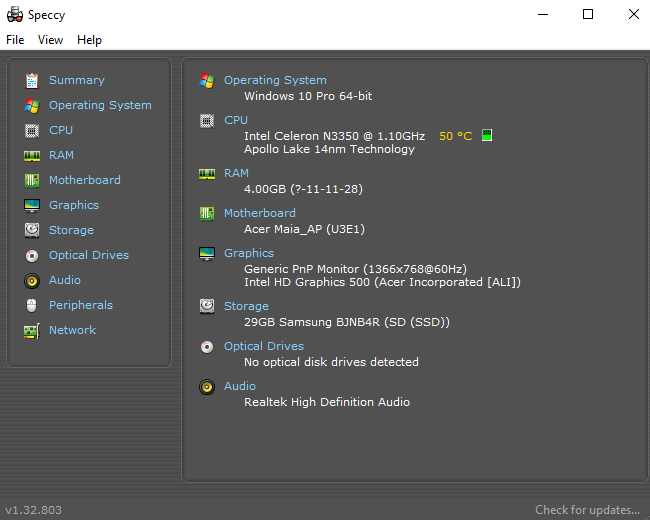Click the Audio speaker icon in sidebar

(x=32, y=281)
